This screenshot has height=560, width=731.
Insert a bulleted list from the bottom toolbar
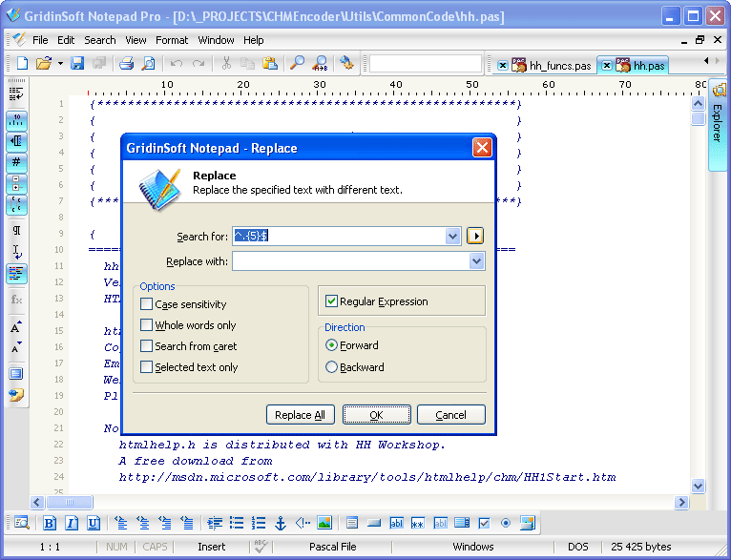(x=237, y=523)
